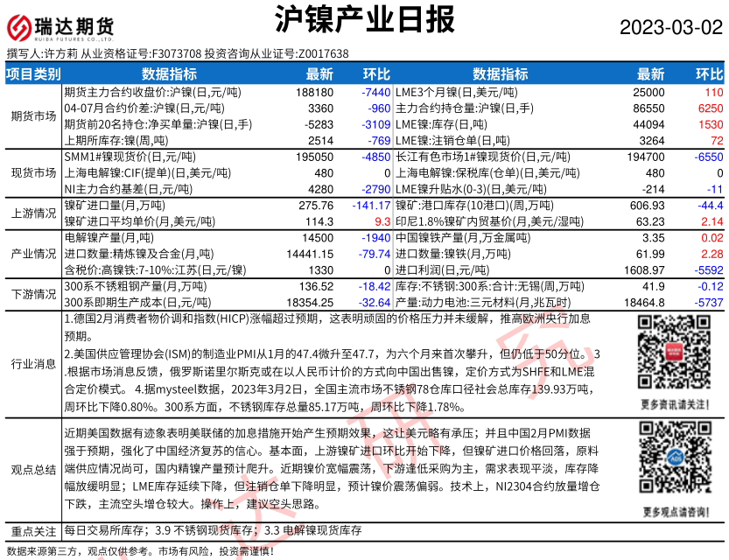Select the 项目类别 column header
This screenshot has width=729, height=560.
(33, 73)
